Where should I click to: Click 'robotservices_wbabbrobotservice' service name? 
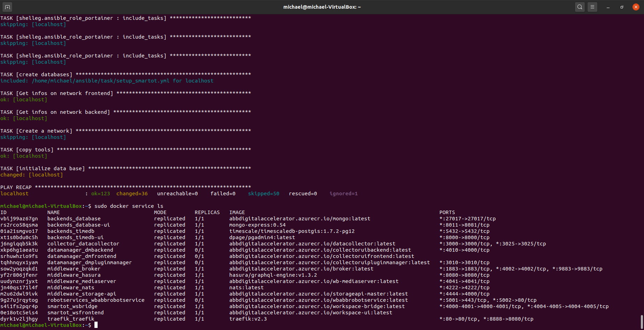pyautogui.click(x=96, y=300)
